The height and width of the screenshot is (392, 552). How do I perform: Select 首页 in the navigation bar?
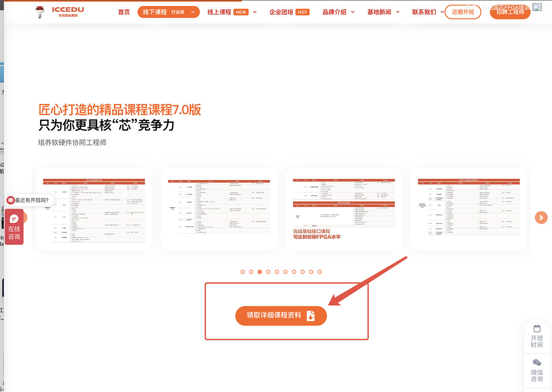tap(124, 12)
